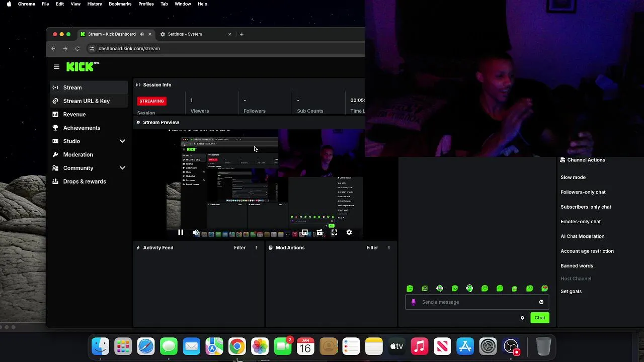This screenshot has height=362, width=644.
Task: Click the Send a message field
Action: [477, 302]
